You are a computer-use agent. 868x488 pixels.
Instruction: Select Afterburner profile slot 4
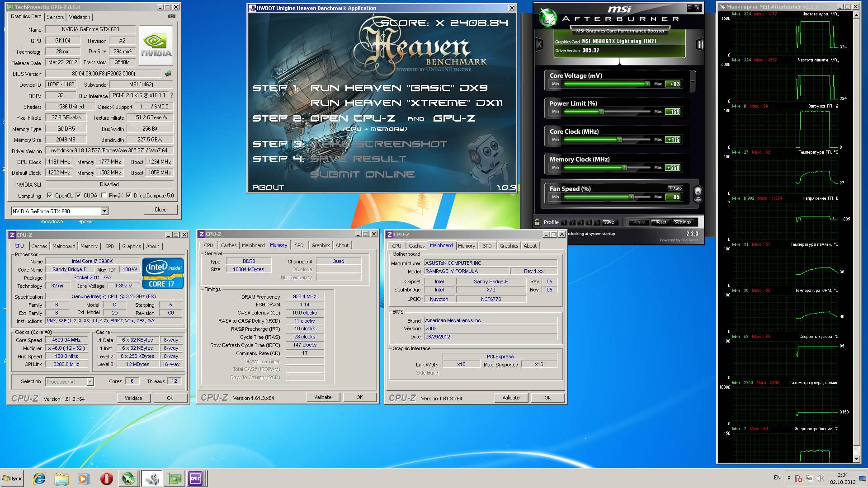click(589, 222)
